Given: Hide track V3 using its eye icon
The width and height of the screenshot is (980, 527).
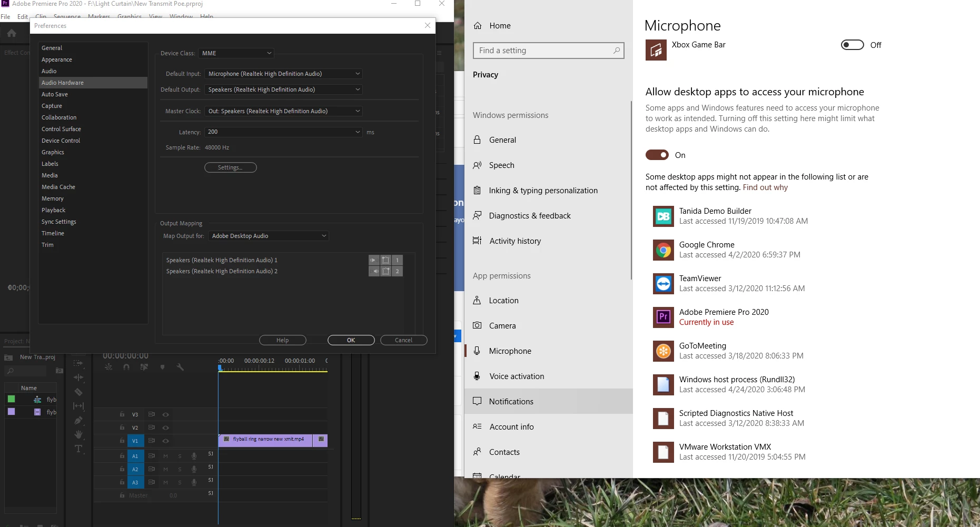Looking at the screenshot, I should [x=165, y=414].
